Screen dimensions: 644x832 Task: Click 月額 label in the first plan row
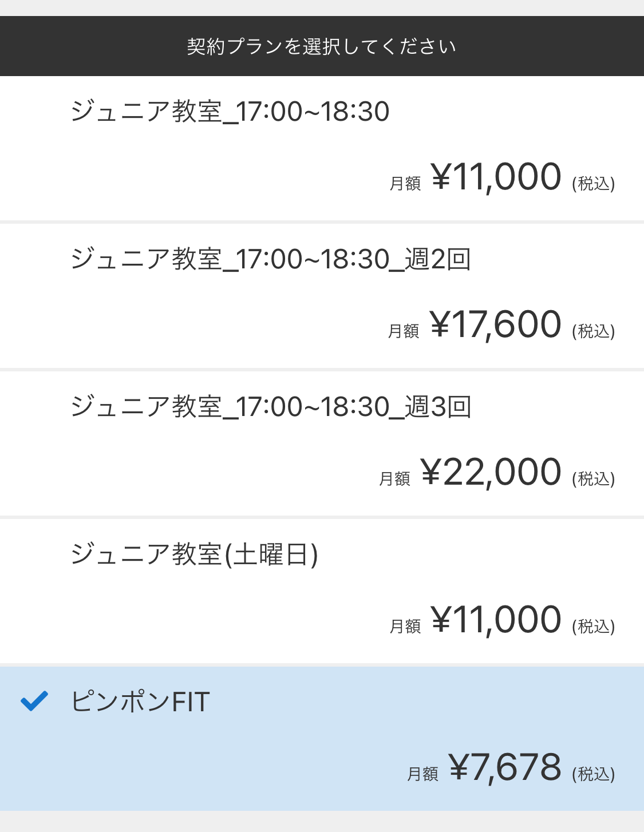(405, 184)
